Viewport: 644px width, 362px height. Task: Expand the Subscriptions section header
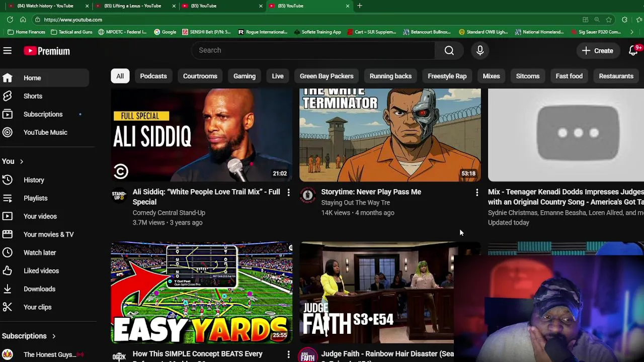point(29,336)
